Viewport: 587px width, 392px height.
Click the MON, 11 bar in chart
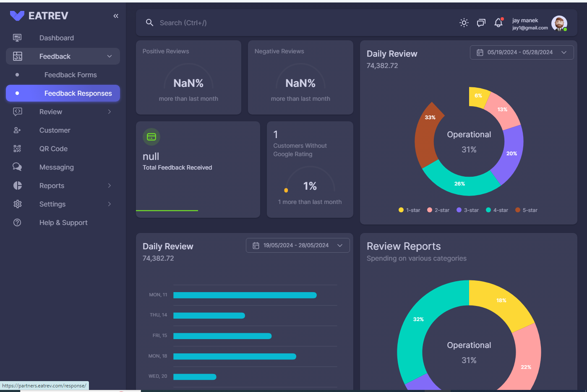pyautogui.click(x=245, y=295)
